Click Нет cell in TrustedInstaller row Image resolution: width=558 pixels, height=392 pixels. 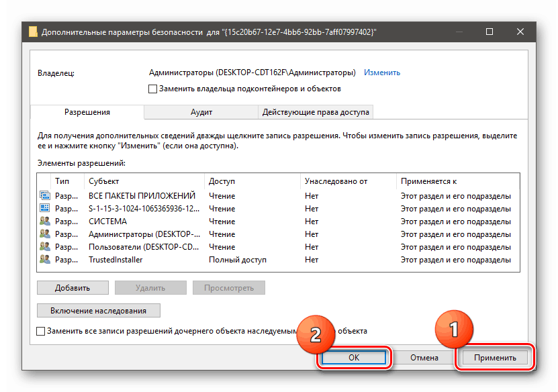tap(312, 260)
